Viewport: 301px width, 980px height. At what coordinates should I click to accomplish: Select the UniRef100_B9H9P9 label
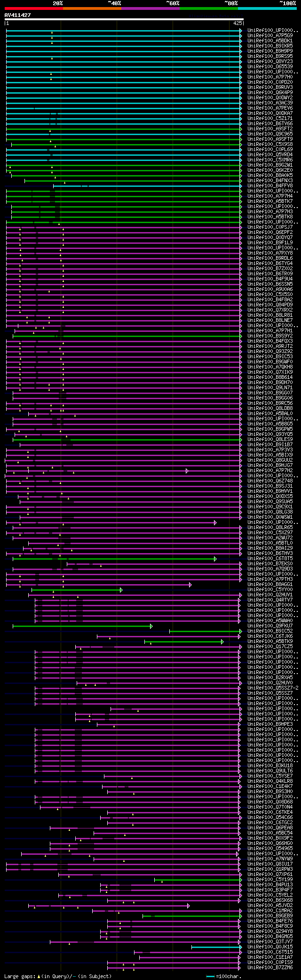pyautogui.click(x=270, y=51)
